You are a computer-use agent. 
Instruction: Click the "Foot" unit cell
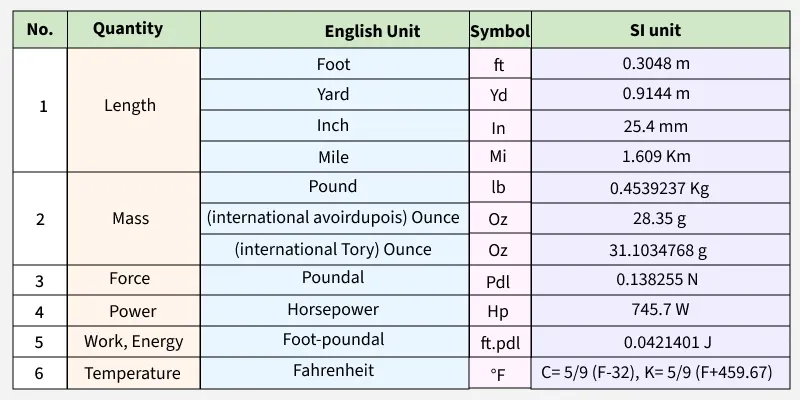[x=333, y=64]
